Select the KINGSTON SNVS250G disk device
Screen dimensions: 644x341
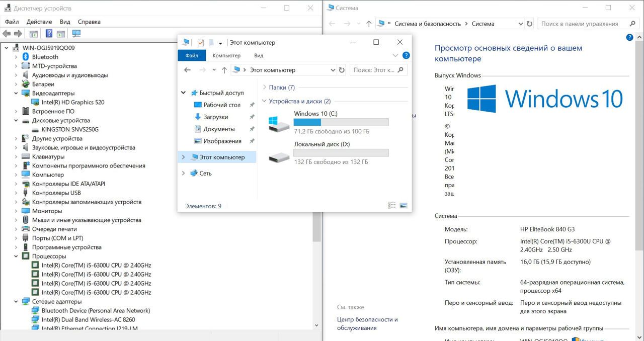click(x=70, y=129)
